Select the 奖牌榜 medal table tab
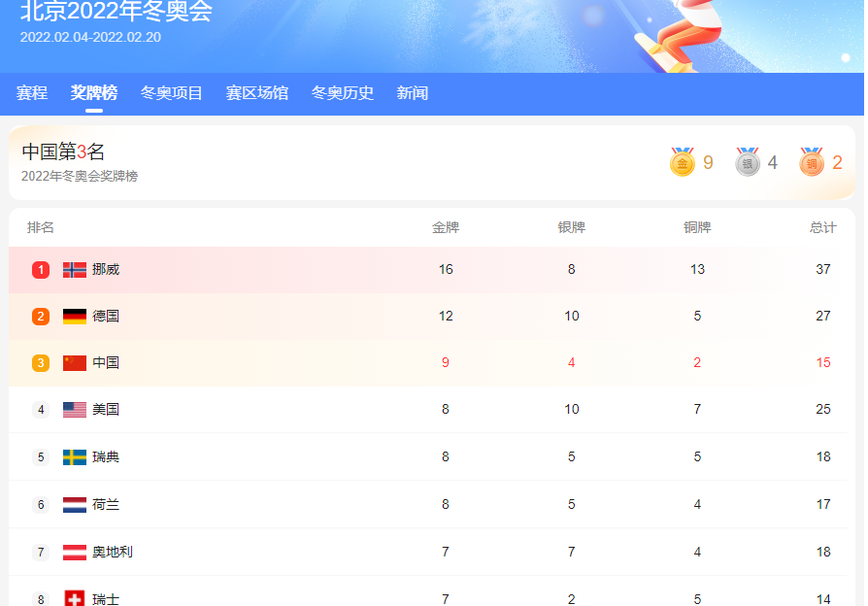The height and width of the screenshot is (606, 868). [x=94, y=92]
